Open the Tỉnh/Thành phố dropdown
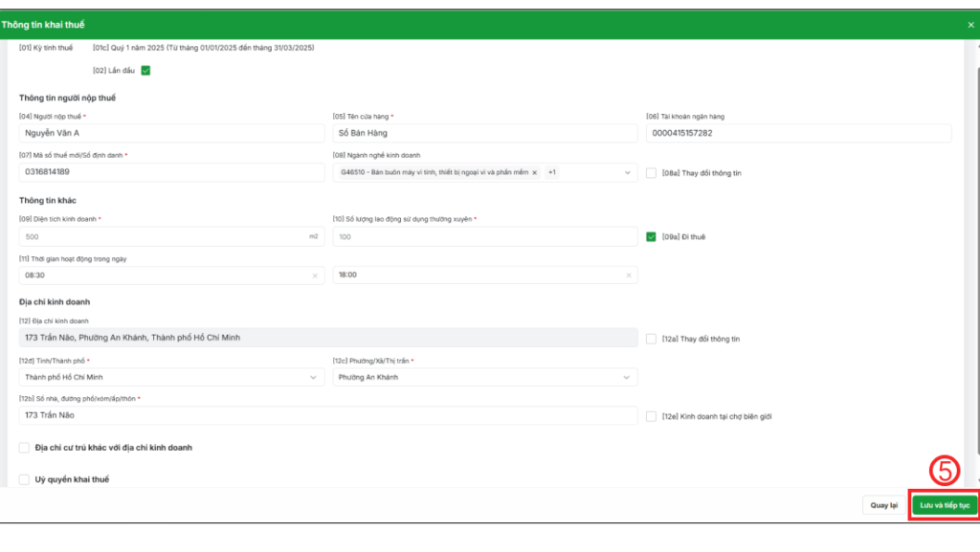 (x=314, y=378)
